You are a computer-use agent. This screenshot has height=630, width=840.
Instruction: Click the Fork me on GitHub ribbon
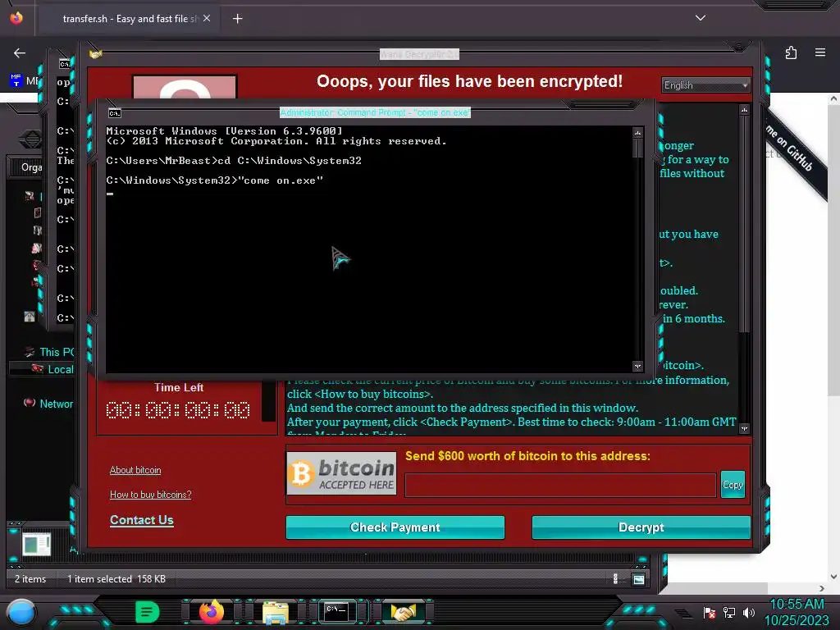(795, 151)
